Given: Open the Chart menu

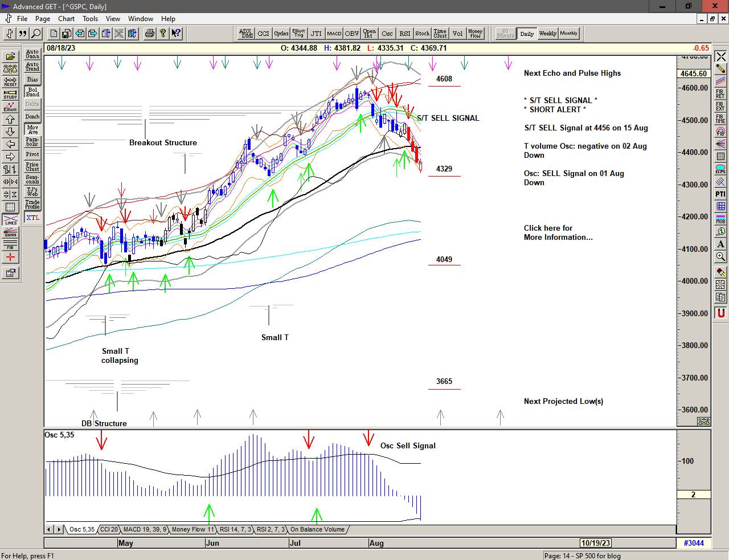Looking at the screenshot, I should (66, 19).
